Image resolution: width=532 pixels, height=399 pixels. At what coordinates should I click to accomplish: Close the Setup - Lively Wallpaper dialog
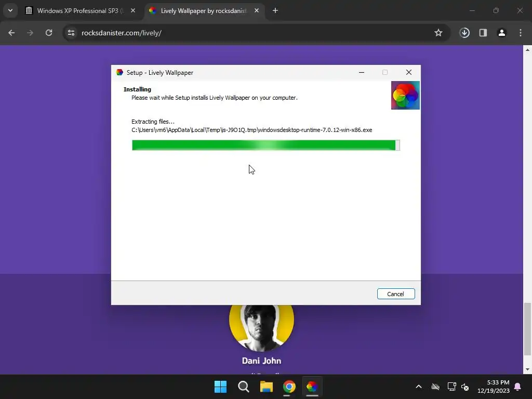click(x=408, y=73)
